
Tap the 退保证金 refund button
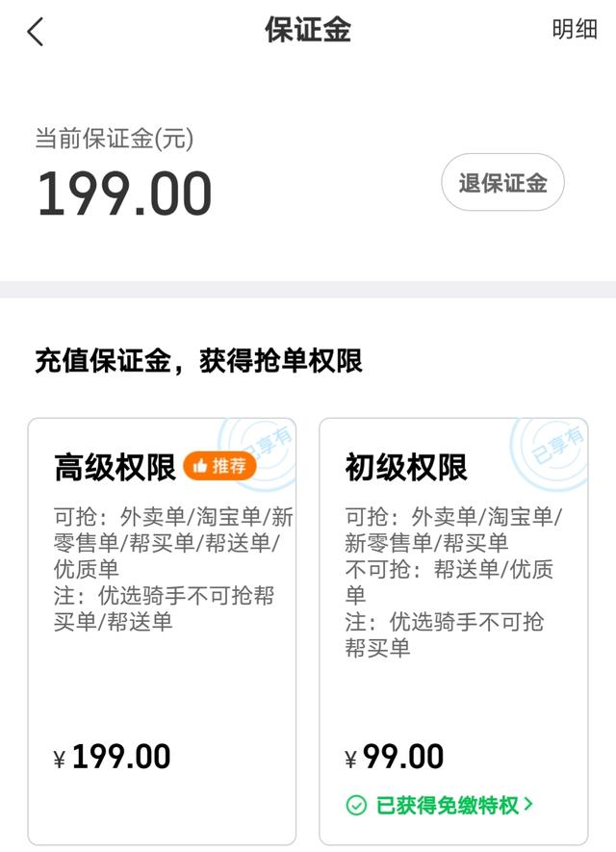502,183
